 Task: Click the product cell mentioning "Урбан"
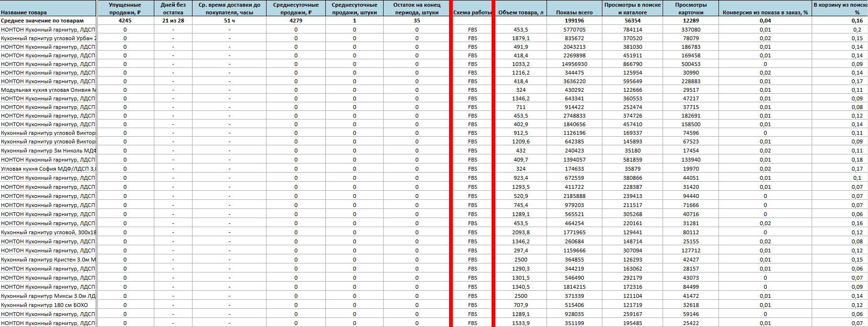pos(48,38)
